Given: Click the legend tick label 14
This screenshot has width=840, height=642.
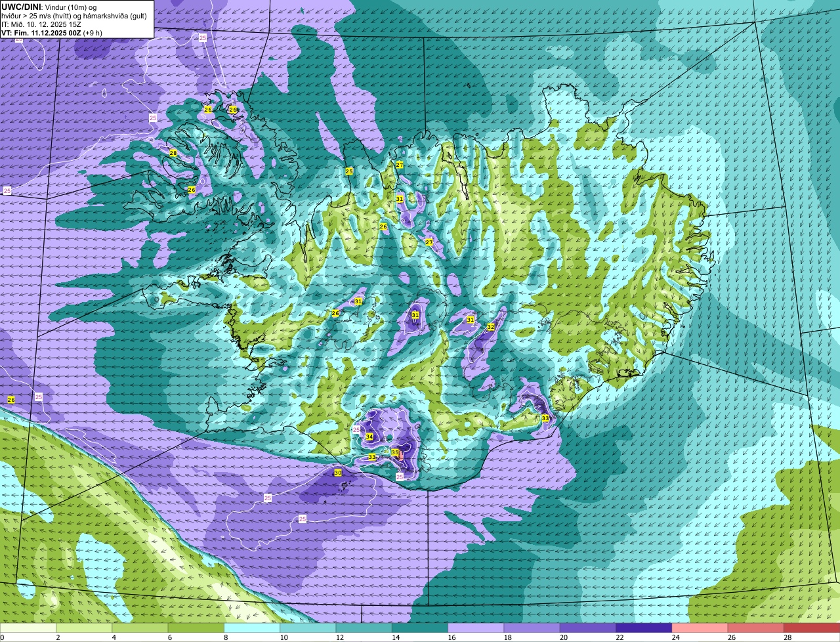Looking at the screenshot, I should [x=394, y=637].
